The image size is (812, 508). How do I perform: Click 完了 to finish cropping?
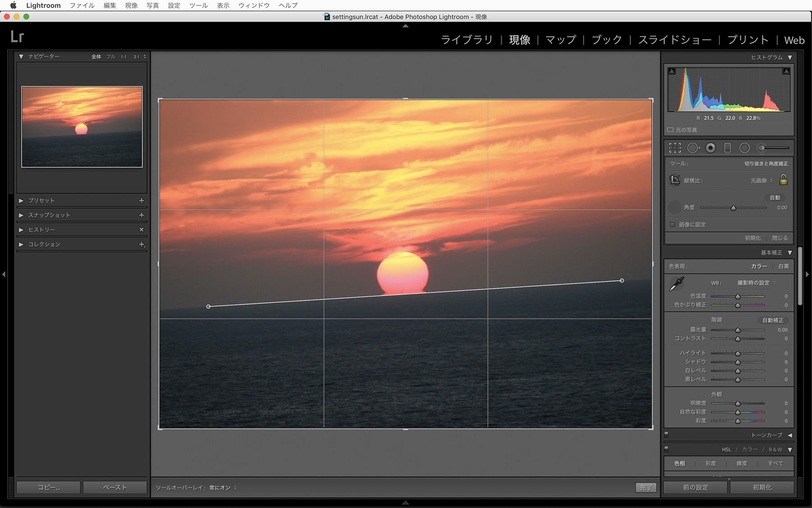pos(646,488)
